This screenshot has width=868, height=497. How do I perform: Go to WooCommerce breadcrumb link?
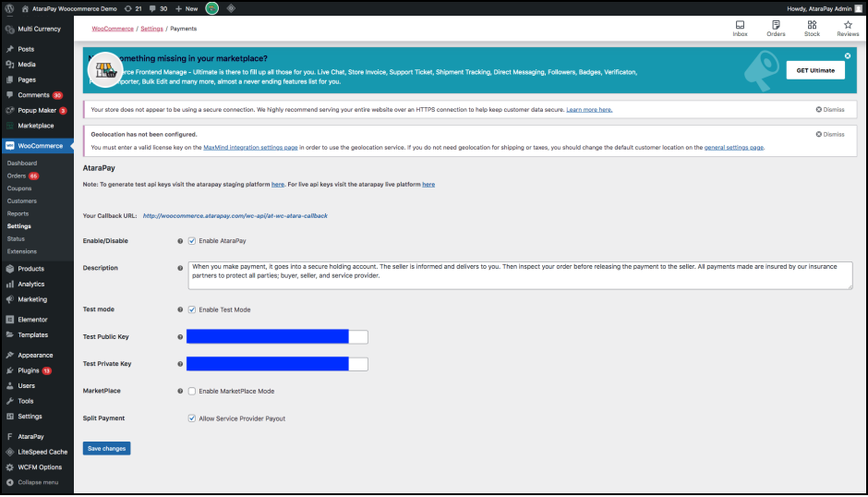pos(113,29)
